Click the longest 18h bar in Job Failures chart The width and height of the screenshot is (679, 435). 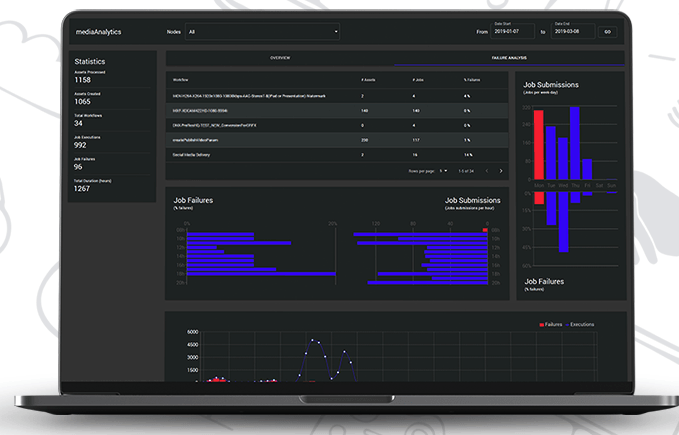pos(261,274)
